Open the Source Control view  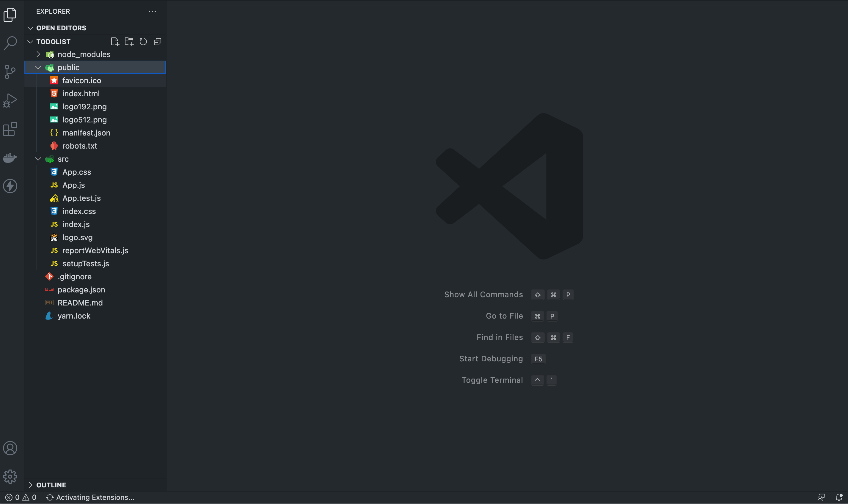click(x=10, y=72)
